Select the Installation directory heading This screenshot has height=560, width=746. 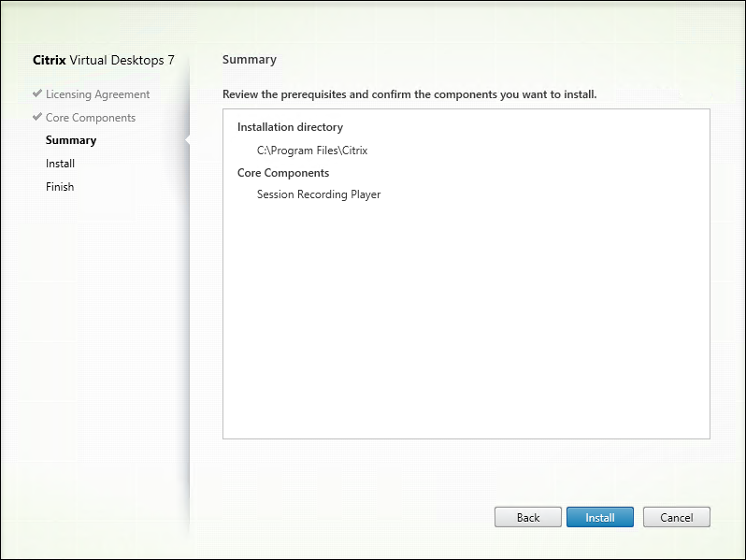[x=290, y=127]
